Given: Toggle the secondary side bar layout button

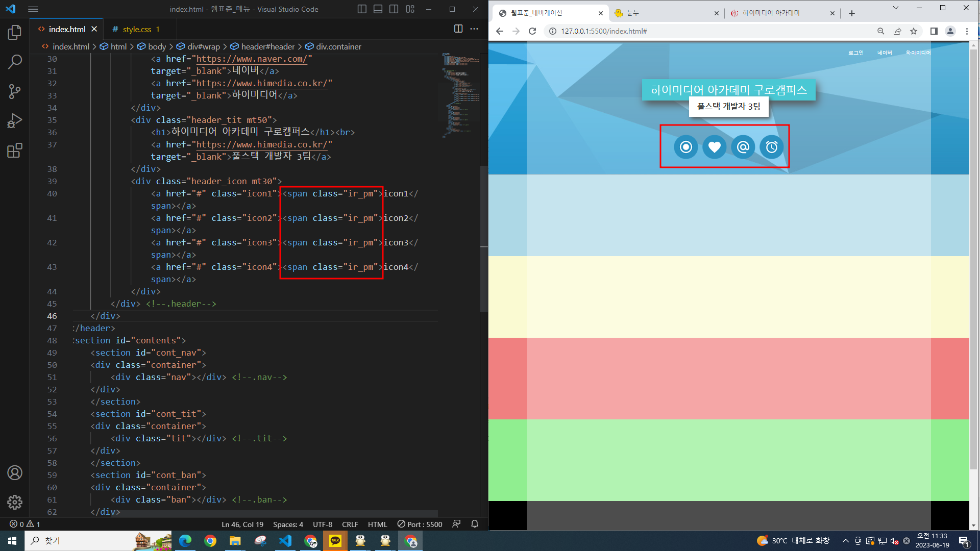Looking at the screenshot, I should [x=394, y=9].
